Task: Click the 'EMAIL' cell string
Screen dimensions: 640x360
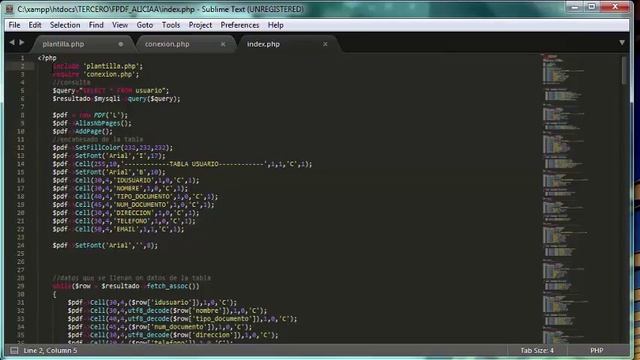Action: [127, 229]
